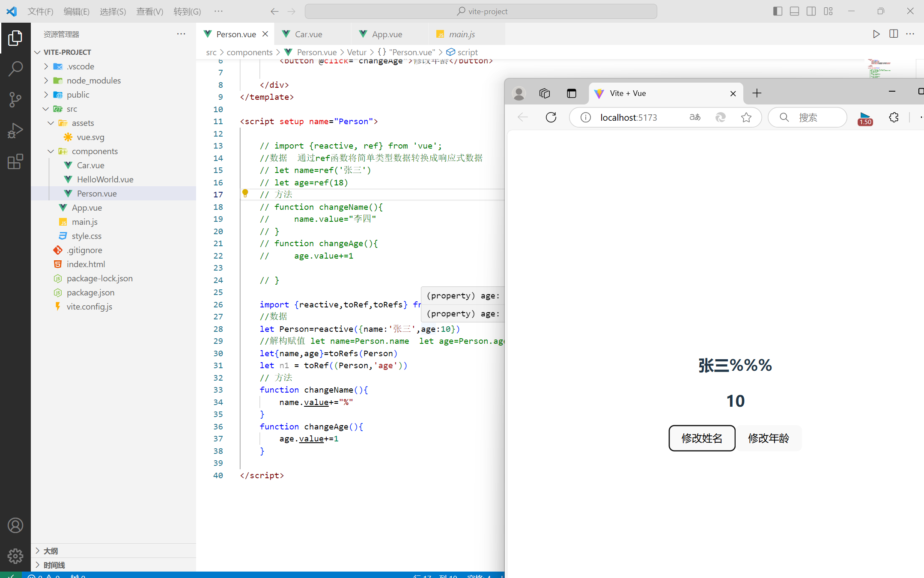Screen dimensions: 924x578
Task: Click components in the breadcrumb
Action: click(250, 52)
